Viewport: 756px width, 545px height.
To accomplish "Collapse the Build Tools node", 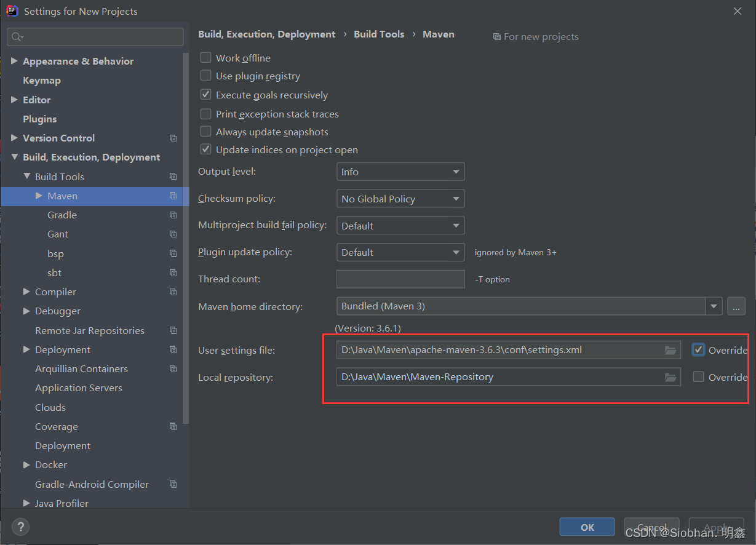I will [26, 177].
